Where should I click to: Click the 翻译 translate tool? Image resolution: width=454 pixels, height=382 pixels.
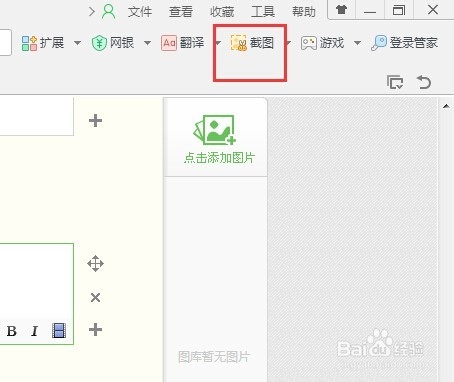pyautogui.click(x=183, y=43)
